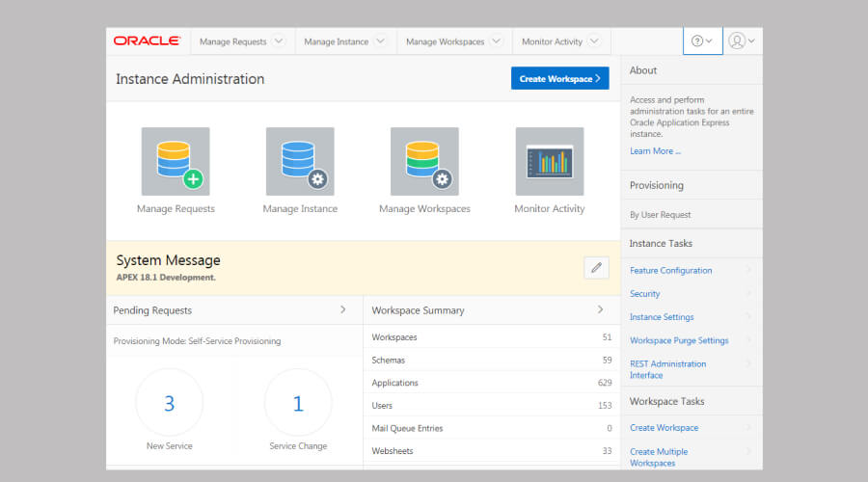
Task: Edit system message with pencil icon
Action: pos(596,268)
